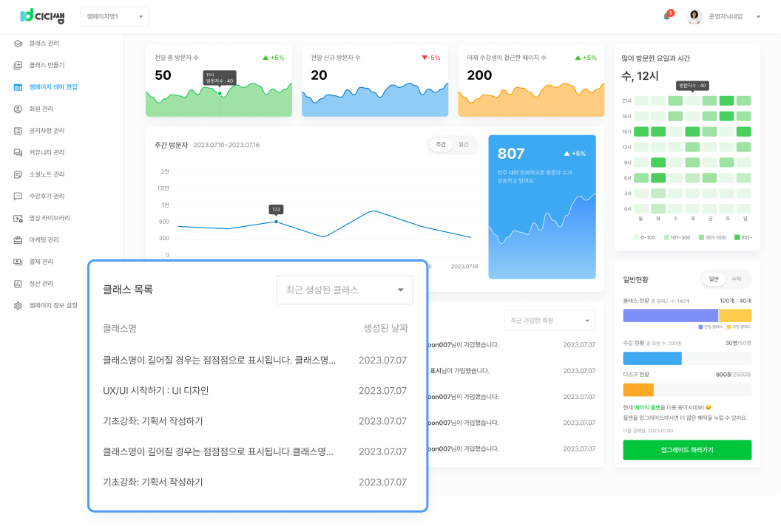Select 주간 in the visitors chart toggle
781x532 pixels.
click(x=441, y=145)
